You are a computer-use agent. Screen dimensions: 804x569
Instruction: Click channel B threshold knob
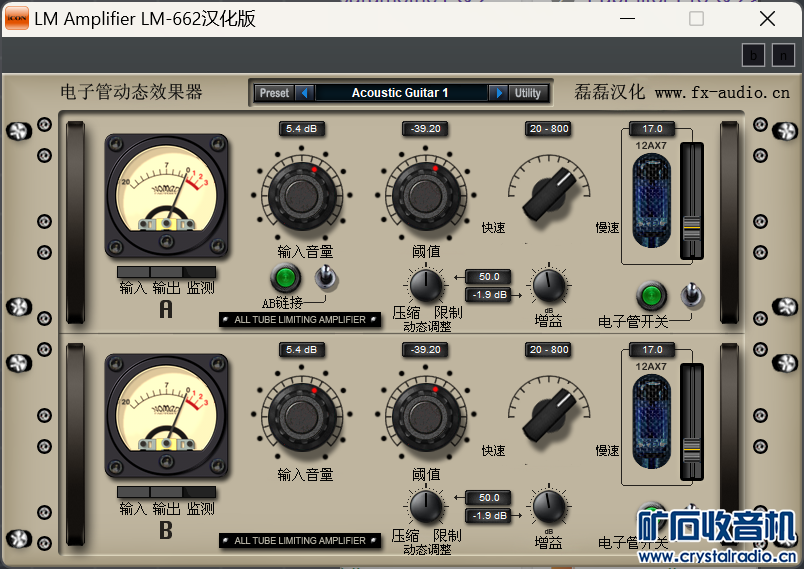pos(426,416)
